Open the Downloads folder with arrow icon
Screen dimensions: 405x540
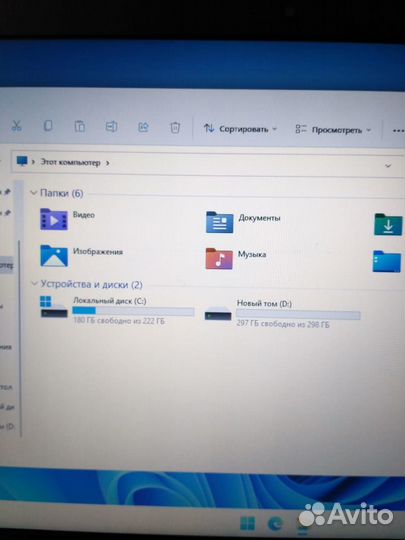(x=388, y=225)
